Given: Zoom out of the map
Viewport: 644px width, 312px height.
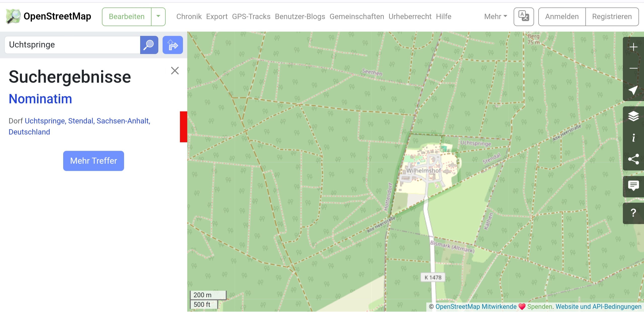Looking at the screenshot, I should [x=633, y=68].
